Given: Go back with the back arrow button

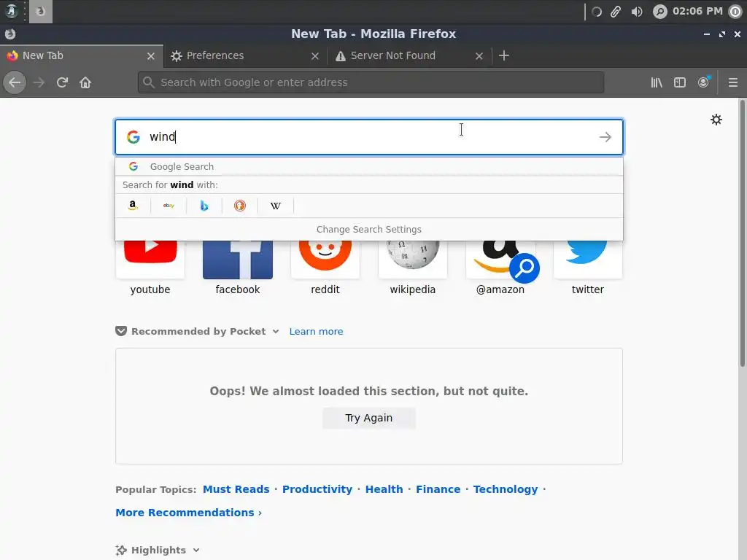Looking at the screenshot, I should (x=15, y=82).
